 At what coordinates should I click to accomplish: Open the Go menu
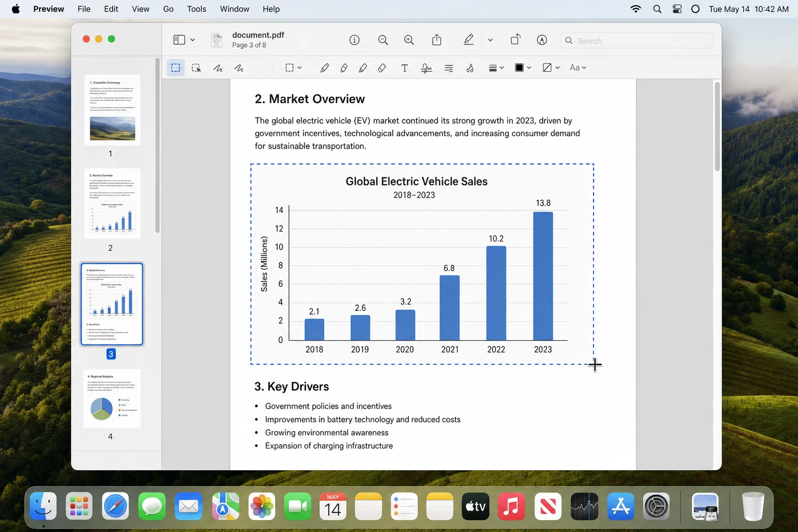(x=168, y=9)
